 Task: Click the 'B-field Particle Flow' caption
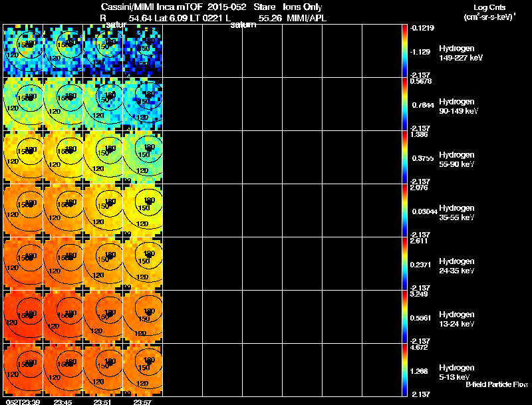[497, 384]
